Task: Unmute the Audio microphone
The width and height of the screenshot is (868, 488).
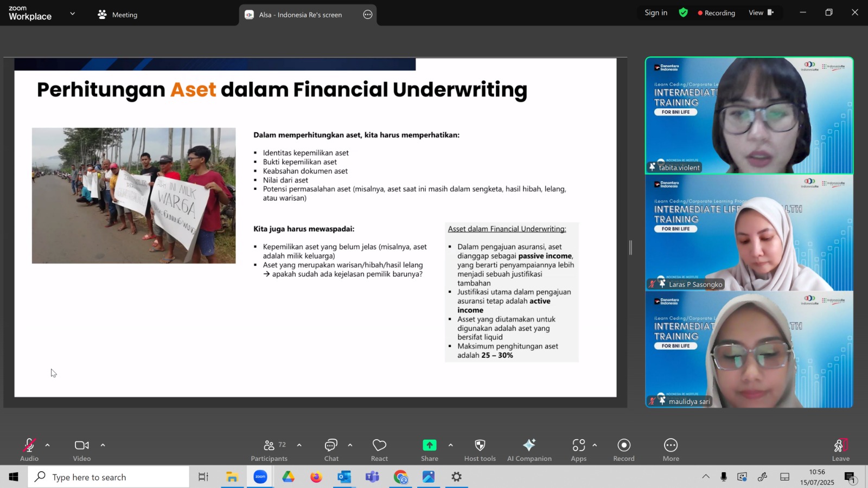Action: coord(29,450)
